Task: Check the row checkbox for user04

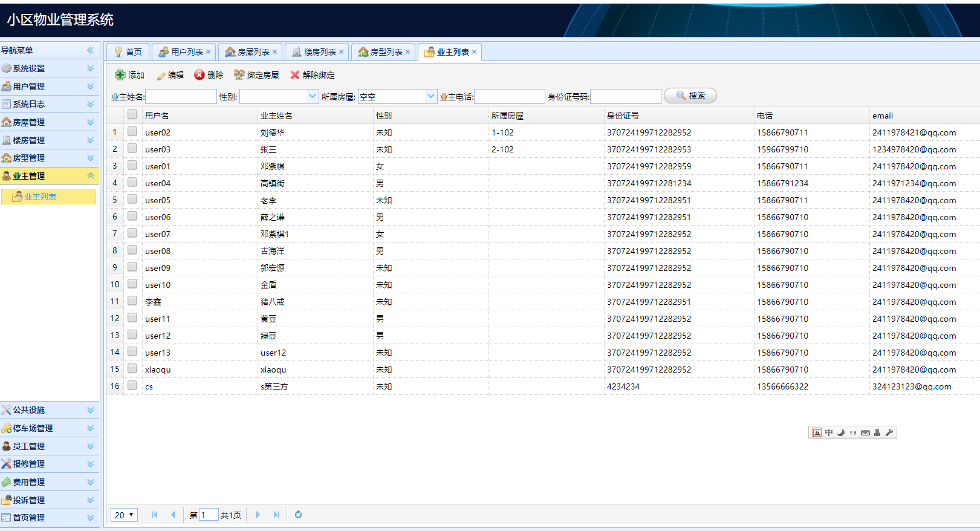Action: [132, 182]
